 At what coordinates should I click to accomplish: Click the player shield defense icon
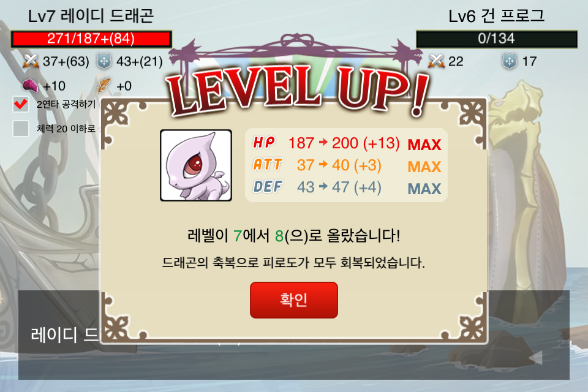tap(104, 61)
